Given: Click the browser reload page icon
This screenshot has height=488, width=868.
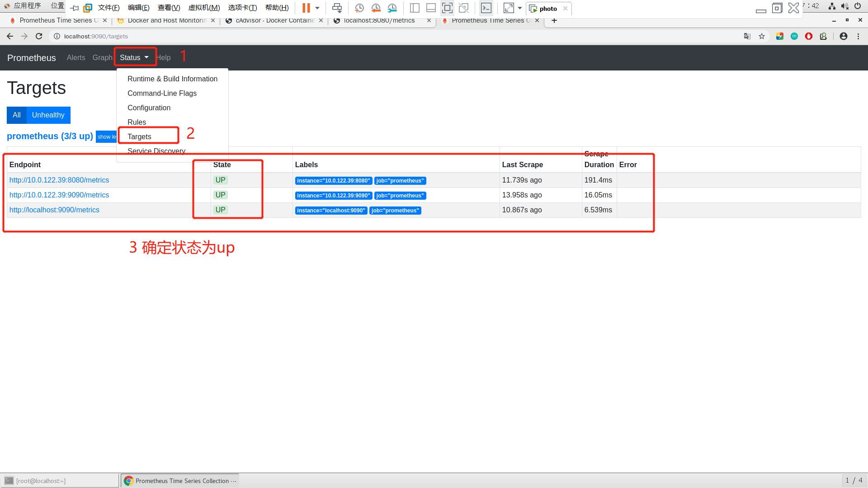Looking at the screenshot, I should [39, 36].
